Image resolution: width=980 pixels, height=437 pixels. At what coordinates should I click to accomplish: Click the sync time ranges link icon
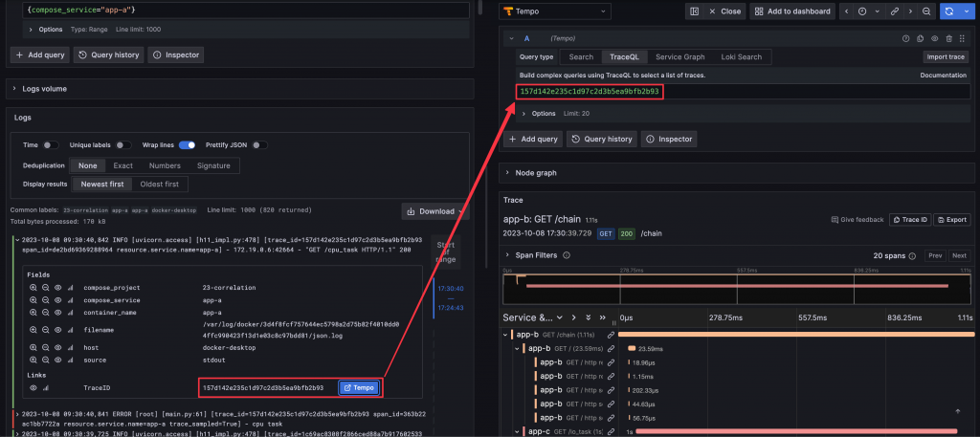tap(895, 11)
